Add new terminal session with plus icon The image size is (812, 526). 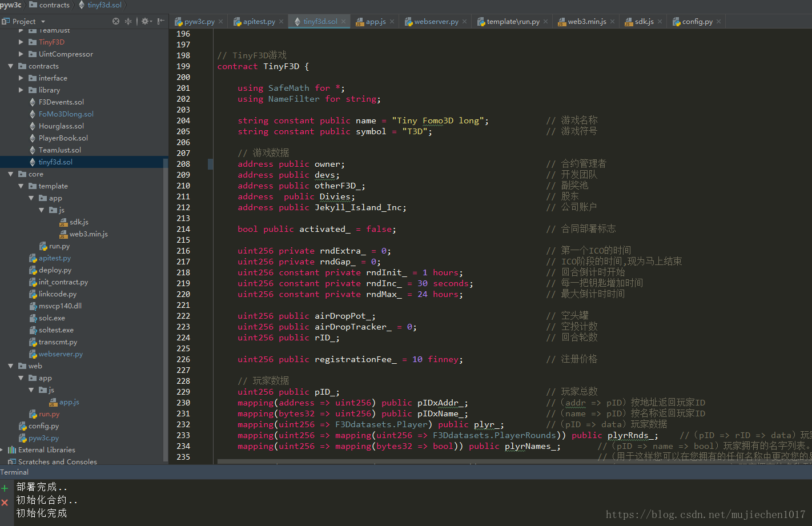(5, 488)
